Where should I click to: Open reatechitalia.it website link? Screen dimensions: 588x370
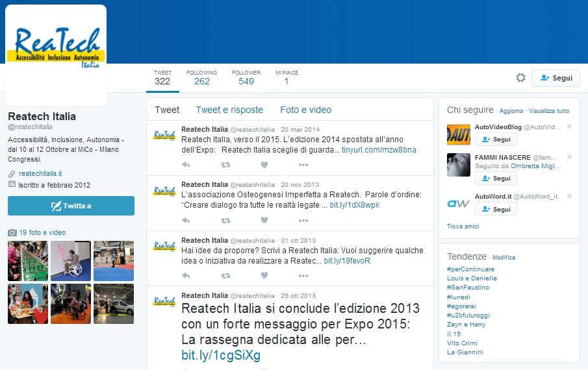click(40, 173)
